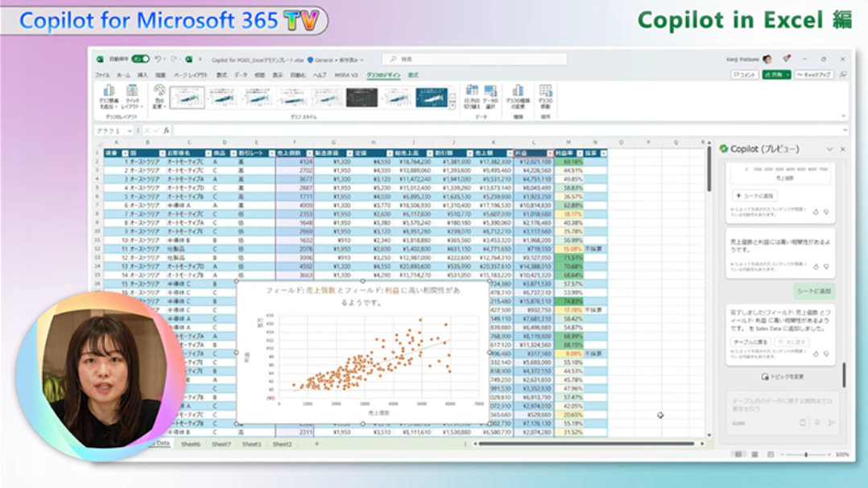Thumbs up the latest Copilot response
Screen dimensions: 868x488
click(816, 354)
